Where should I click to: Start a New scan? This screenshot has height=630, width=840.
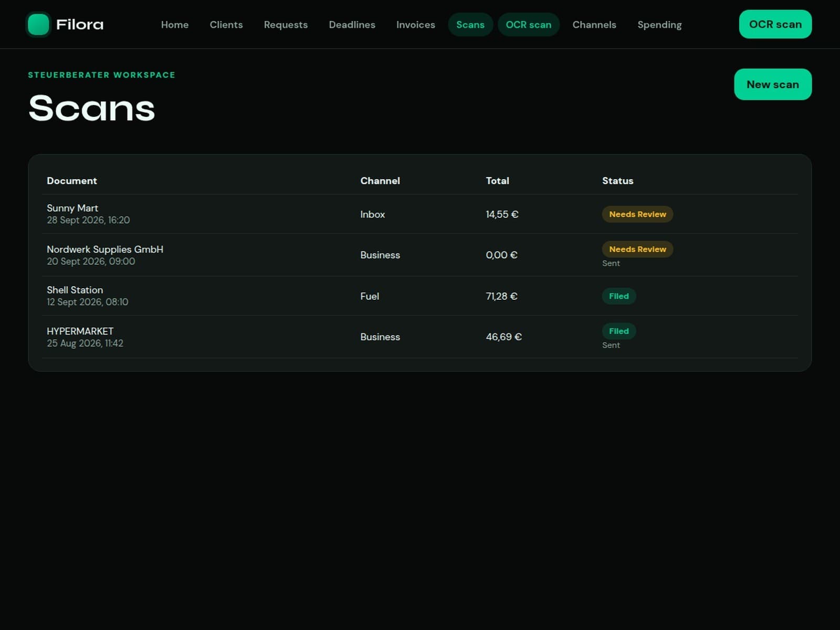(773, 85)
